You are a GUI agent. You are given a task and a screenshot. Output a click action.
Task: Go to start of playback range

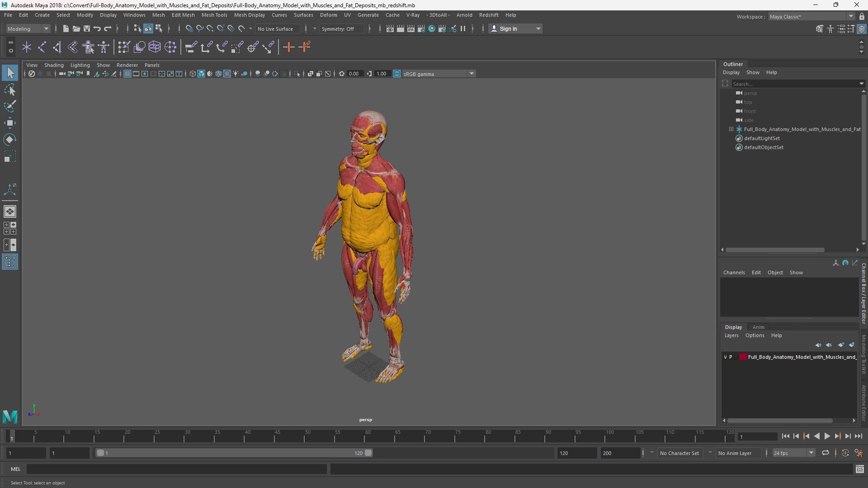(785, 436)
